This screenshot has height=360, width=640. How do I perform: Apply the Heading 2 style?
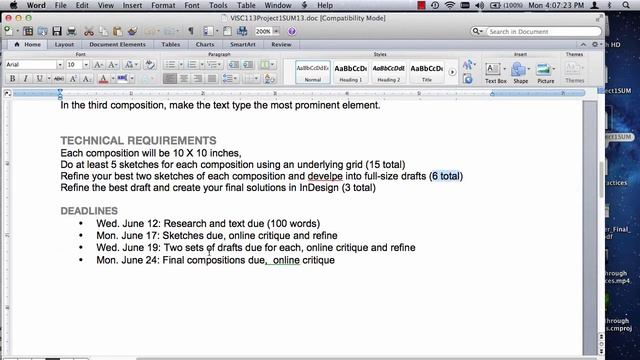389,72
